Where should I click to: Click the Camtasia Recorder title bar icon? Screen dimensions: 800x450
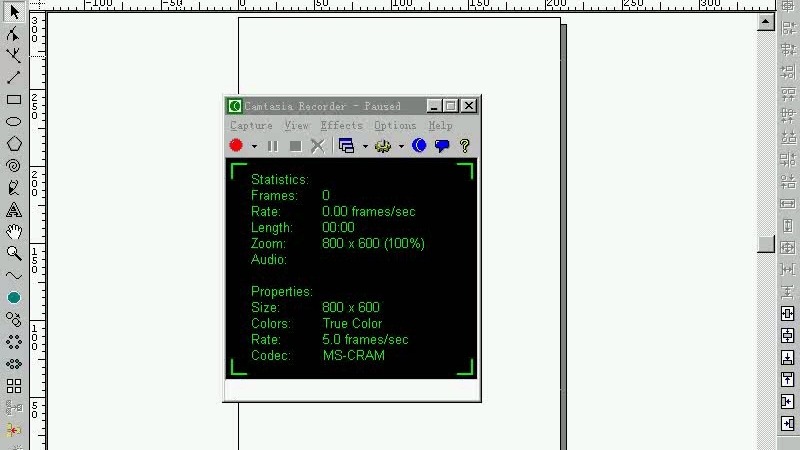coord(235,106)
